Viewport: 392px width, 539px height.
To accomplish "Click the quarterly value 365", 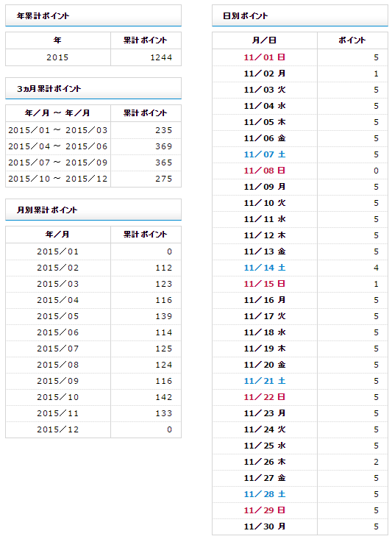I will click(164, 163).
